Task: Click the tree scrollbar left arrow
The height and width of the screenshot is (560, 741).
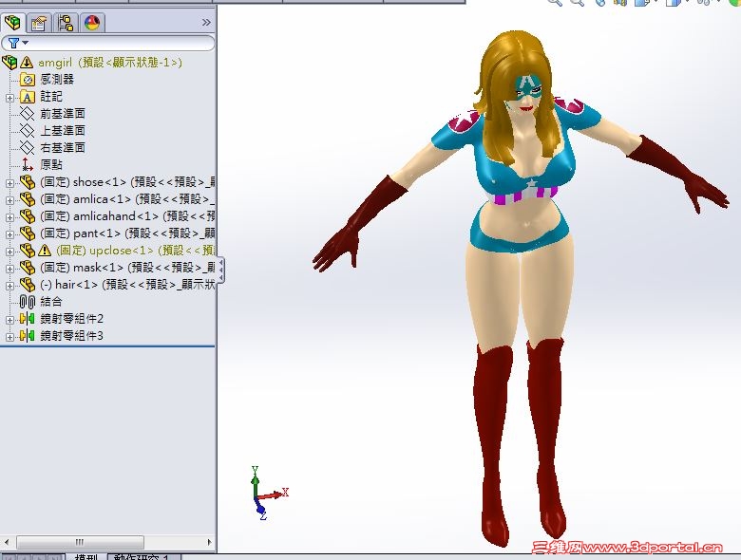Action: [6, 542]
